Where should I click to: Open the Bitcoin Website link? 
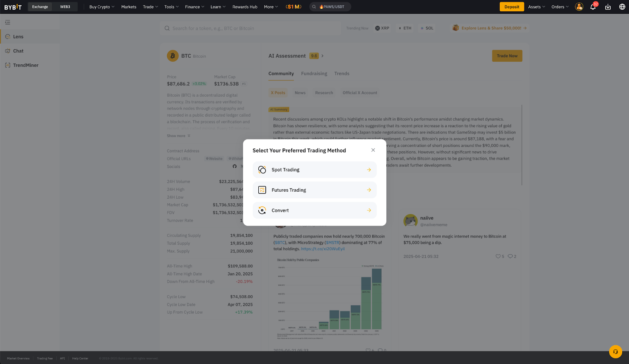pyautogui.click(x=214, y=159)
